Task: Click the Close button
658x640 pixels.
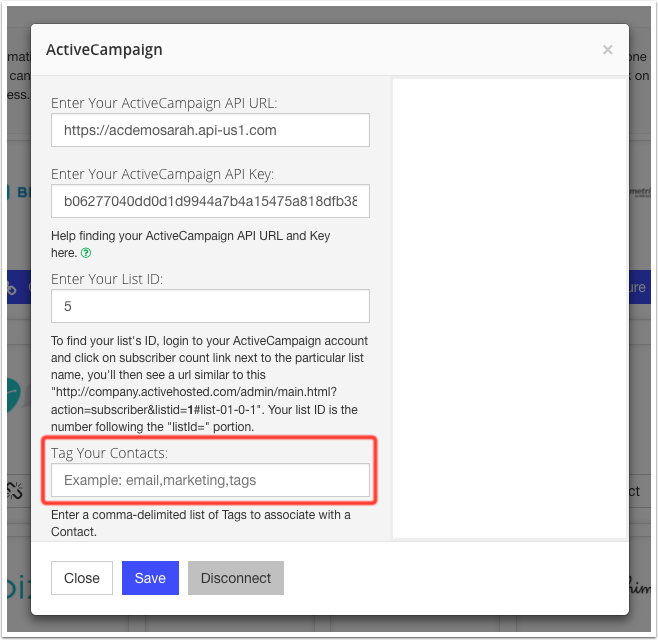Action: (x=82, y=578)
